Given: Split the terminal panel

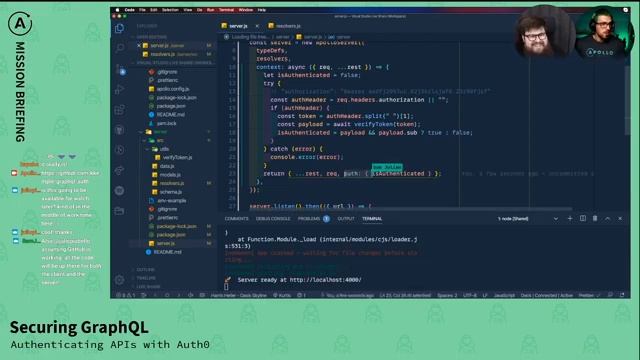Looking at the screenshot, I should point(582,219).
